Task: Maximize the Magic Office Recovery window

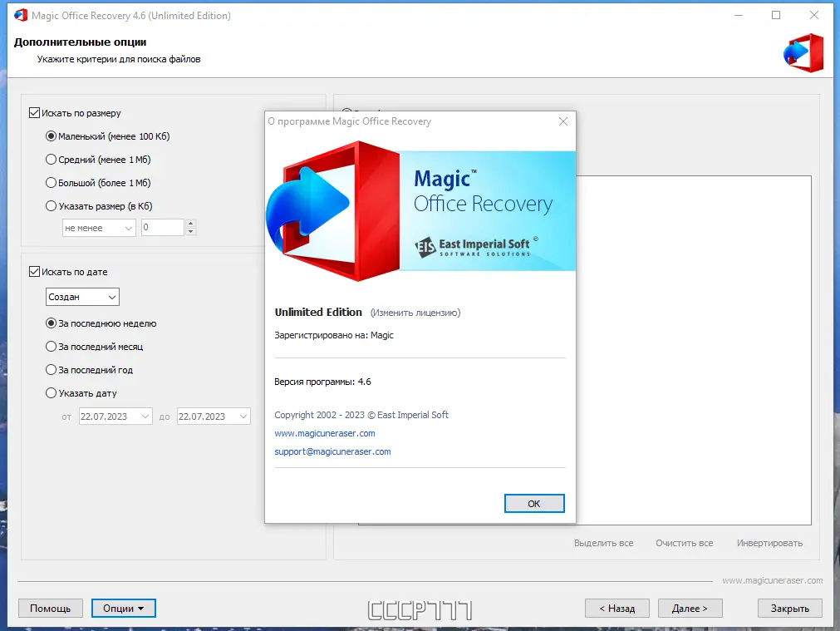Action: 776,15
